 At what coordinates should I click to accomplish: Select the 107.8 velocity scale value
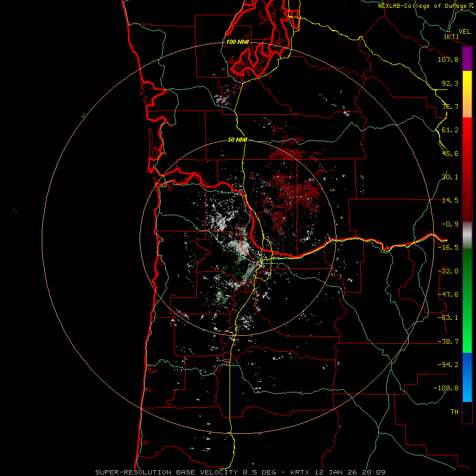pos(448,59)
